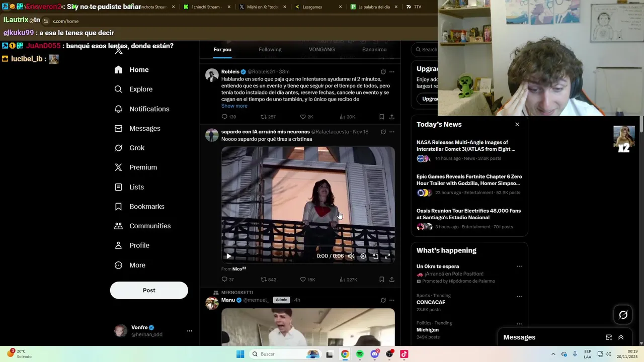Expand the More menu in the sidebar
The image size is (644, 362).
(130, 265)
